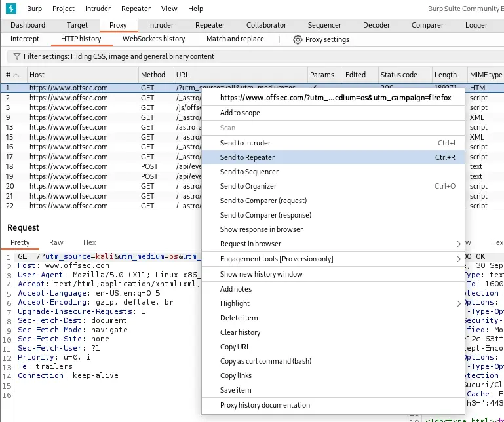Sort history by Status code column

(x=399, y=75)
